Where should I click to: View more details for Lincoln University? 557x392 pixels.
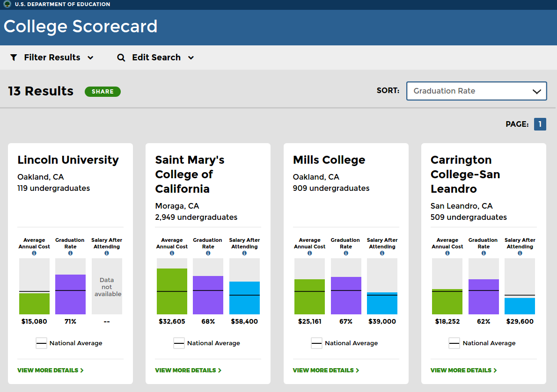point(51,370)
